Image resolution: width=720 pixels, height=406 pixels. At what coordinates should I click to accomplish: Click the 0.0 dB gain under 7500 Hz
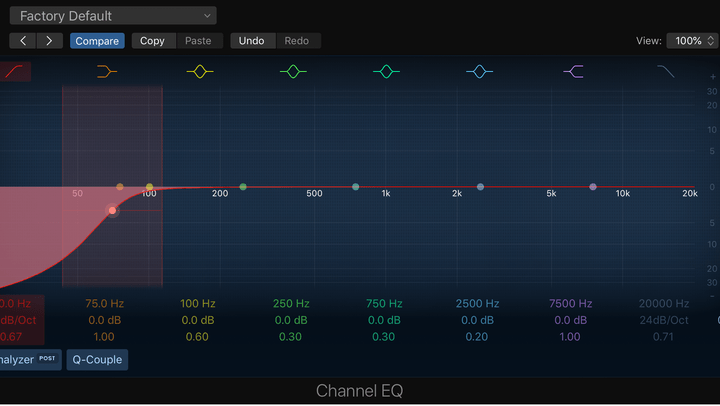(571, 320)
